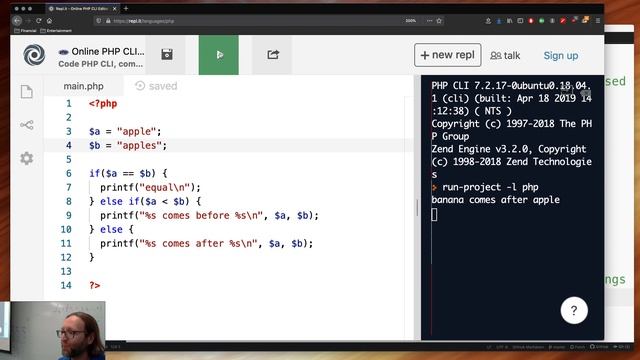Reload the page in the browser
Viewport: 640px width, 360px height.
tap(39, 21)
